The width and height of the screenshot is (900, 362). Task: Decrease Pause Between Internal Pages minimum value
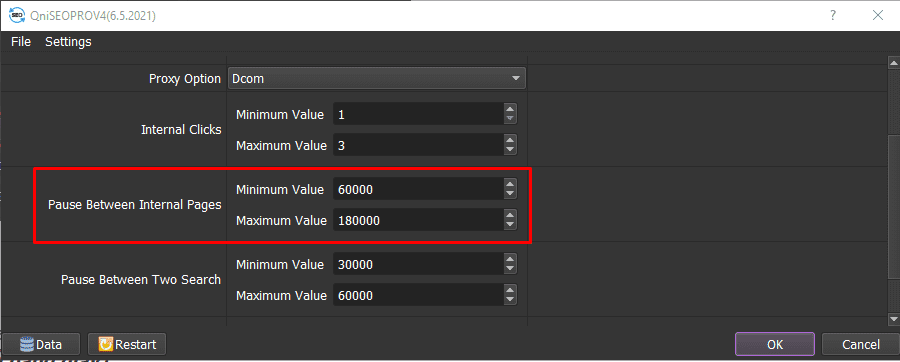510,194
